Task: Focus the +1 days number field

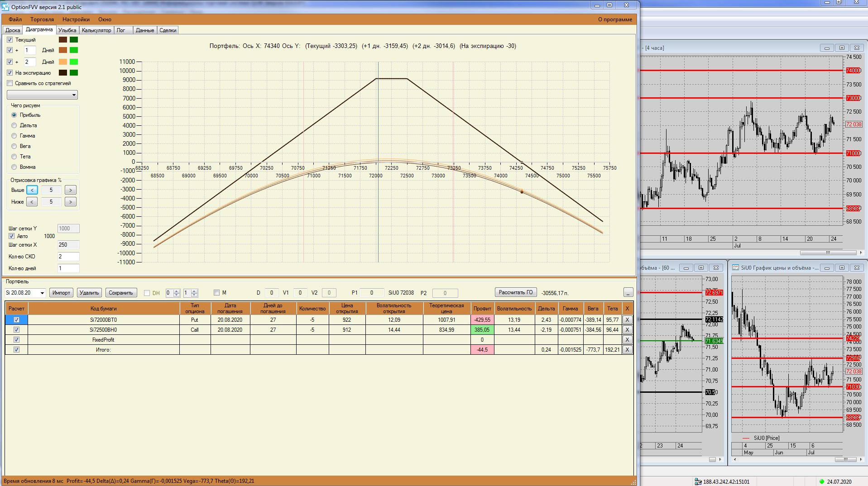Action: pyautogui.click(x=30, y=50)
